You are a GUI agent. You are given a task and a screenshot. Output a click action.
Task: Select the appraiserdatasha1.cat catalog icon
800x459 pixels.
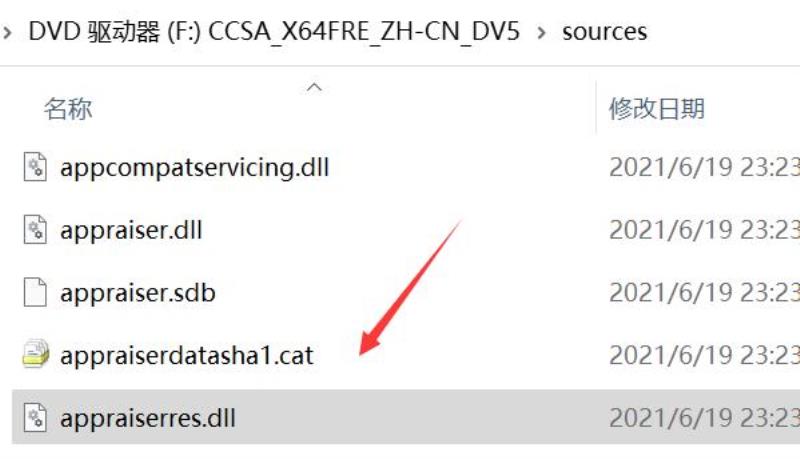[36, 354]
